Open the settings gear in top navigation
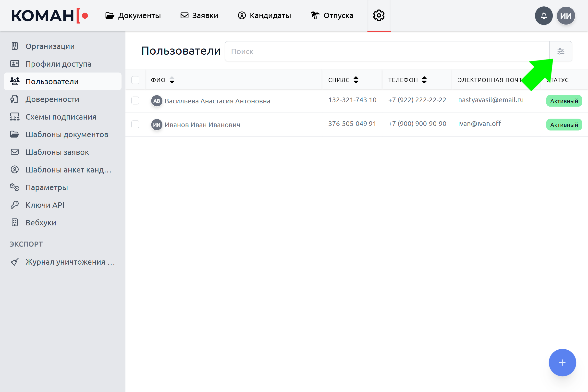 tap(379, 15)
